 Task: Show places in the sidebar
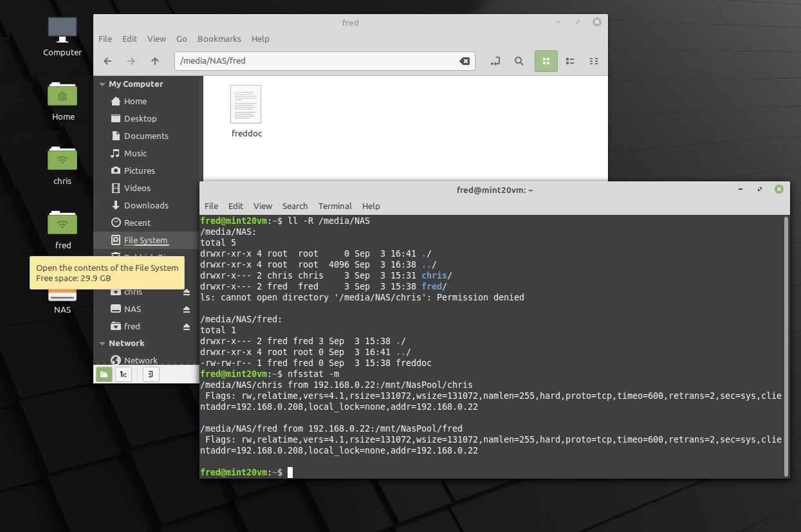coord(104,374)
